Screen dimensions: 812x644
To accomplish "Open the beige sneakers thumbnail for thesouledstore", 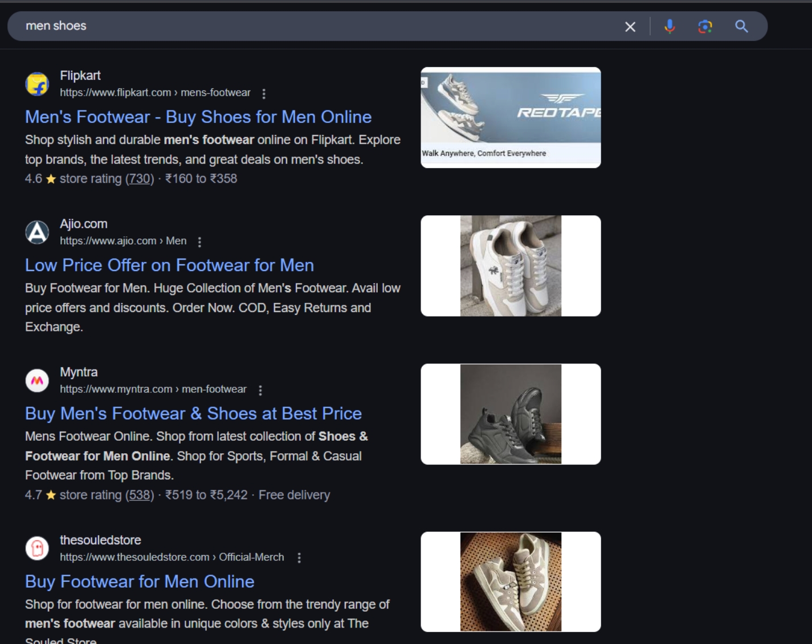I will click(x=511, y=582).
